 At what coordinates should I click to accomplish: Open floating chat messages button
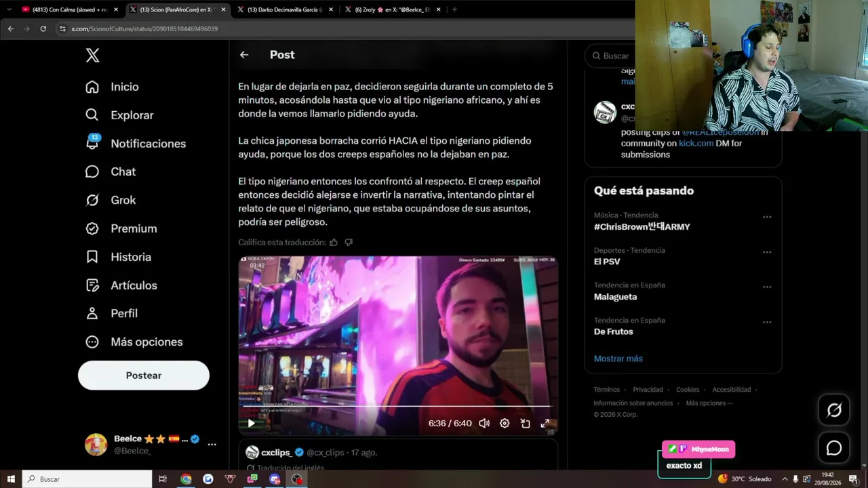click(x=833, y=448)
